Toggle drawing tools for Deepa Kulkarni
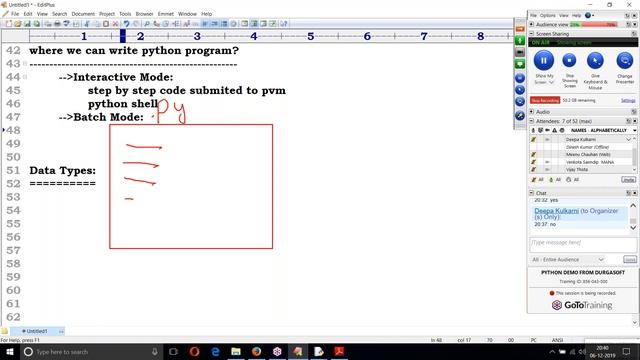Screen dimensions: 640x360 pos(533,140)
